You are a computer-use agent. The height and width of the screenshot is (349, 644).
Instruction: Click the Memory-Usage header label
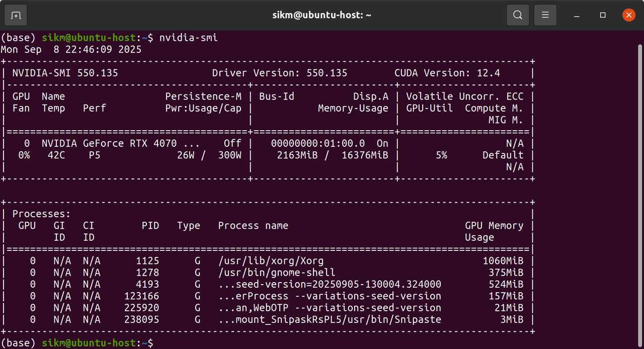point(353,108)
